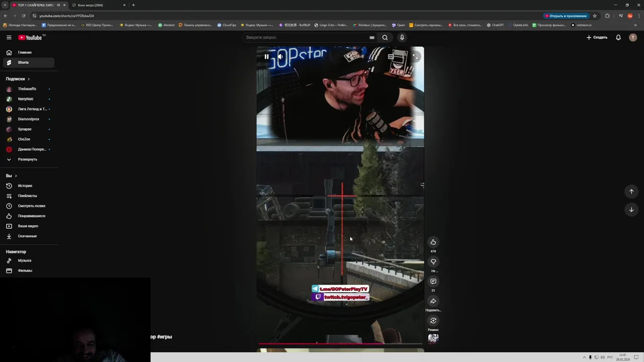Viewport: 644px width, 362px height.
Task: Click Открыть в приложении button
Action: click(x=566, y=16)
